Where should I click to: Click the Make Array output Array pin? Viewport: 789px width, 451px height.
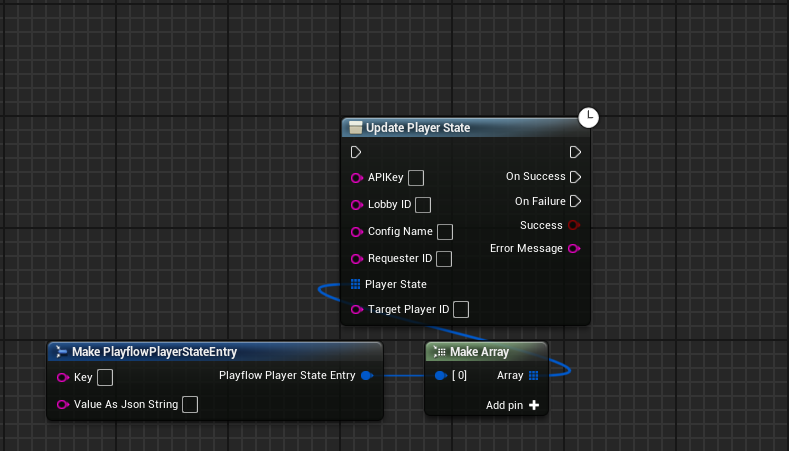point(534,376)
